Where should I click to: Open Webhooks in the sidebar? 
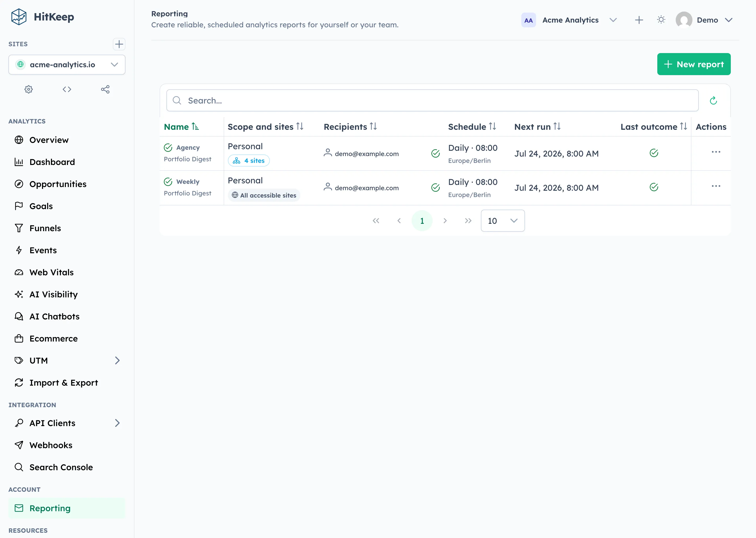pyautogui.click(x=67, y=445)
